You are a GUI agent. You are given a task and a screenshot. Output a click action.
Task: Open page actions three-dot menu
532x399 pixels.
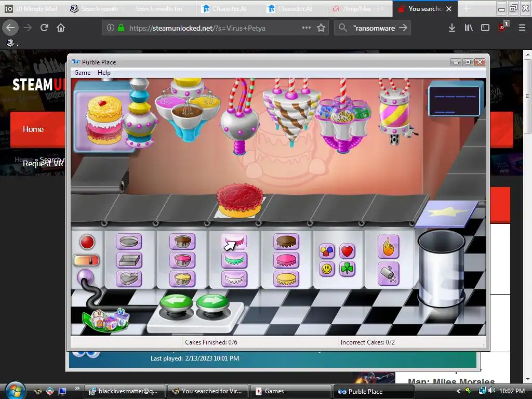pyautogui.click(x=307, y=28)
